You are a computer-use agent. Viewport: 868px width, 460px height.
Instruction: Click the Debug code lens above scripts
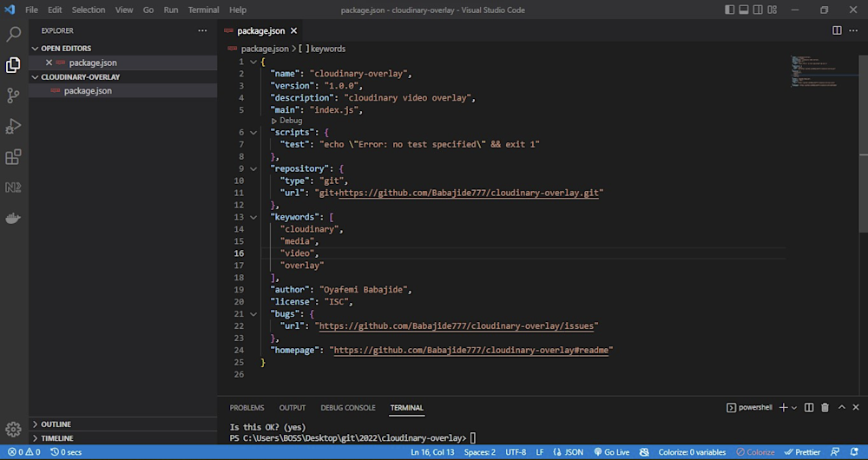[x=286, y=121]
